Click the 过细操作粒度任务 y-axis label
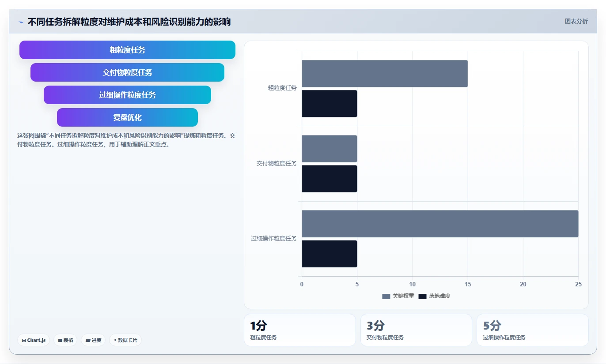Screen dimensions: 606x364 [x=274, y=238]
